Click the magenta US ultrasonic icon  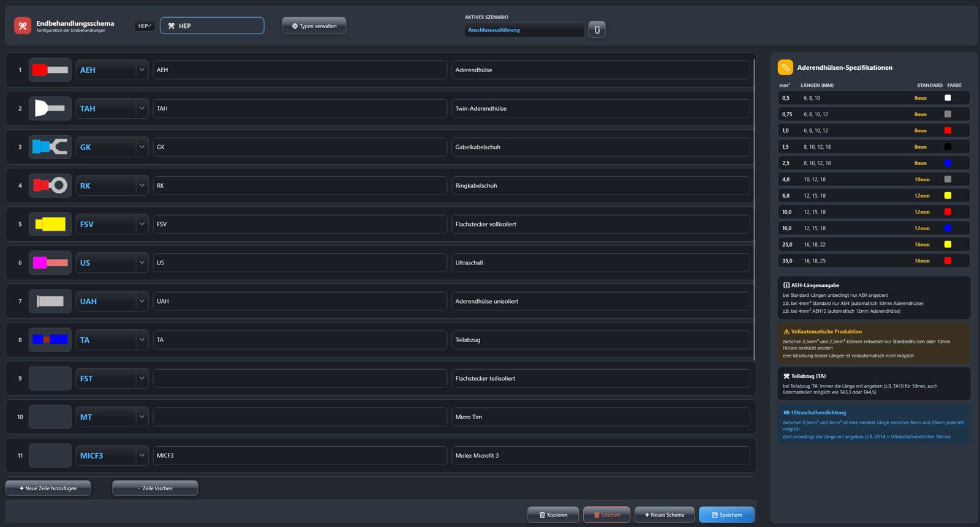coord(50,263)
